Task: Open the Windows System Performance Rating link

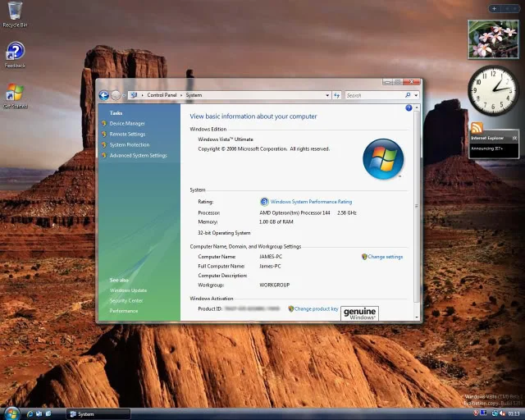Action: click(x=311, y=202)
